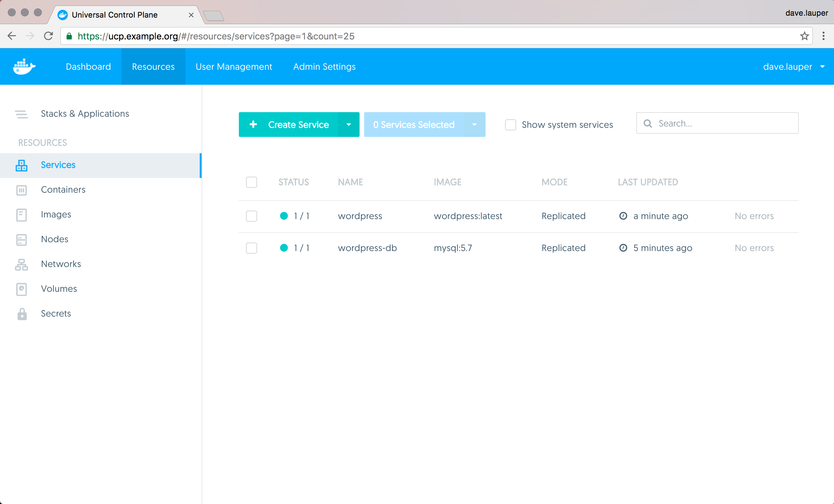This screenshot has height=504, width=834.
Task: Click the Volumes sidebar icon
Action: click(x=21, y=289)
